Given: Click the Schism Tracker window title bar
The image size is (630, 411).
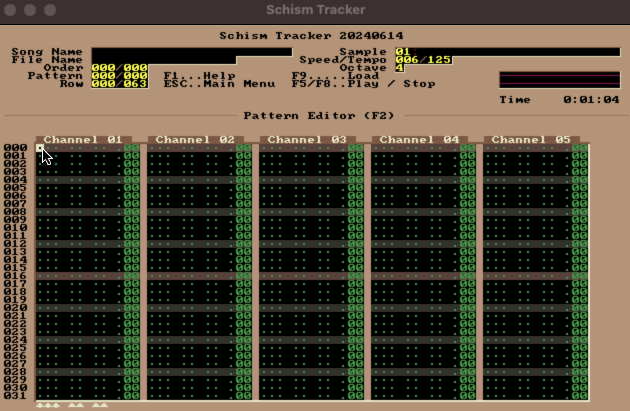Looking at the screenshot, I should tap(315, 10).
